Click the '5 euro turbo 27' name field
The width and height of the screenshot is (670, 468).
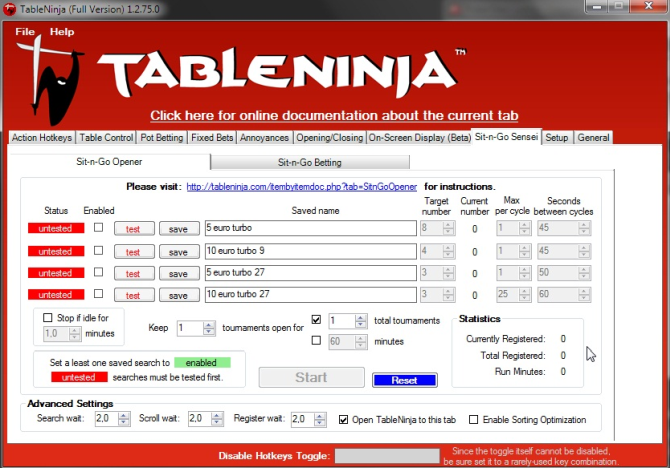311,273
